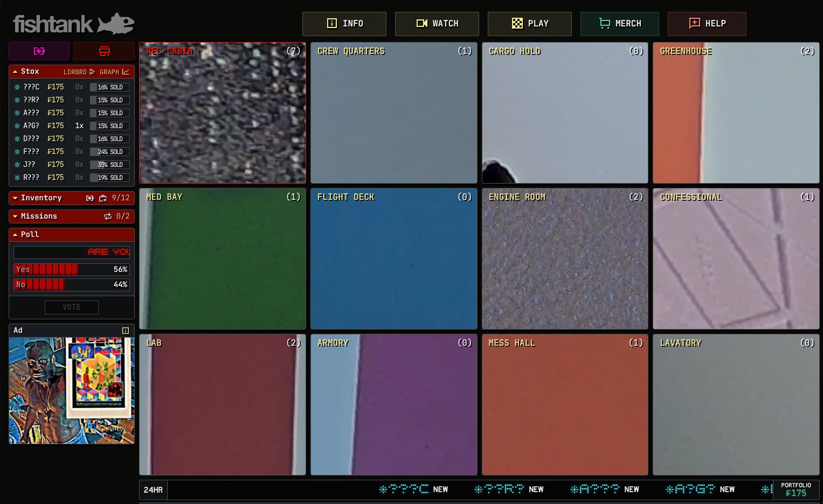Open the CONFESSIONAL camera feed
This screenshot has width=823, height=504.
tap(736, 259)
